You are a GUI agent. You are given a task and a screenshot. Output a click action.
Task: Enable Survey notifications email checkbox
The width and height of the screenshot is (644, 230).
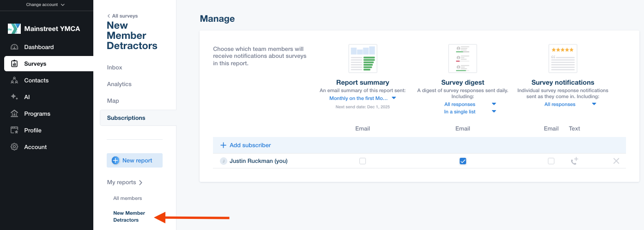coord(551,161)
